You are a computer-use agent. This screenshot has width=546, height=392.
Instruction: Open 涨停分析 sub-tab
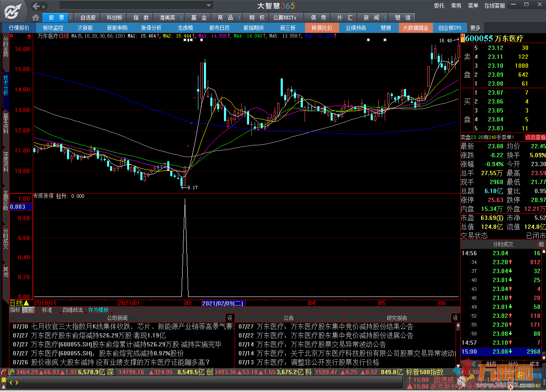coord(151,28)
